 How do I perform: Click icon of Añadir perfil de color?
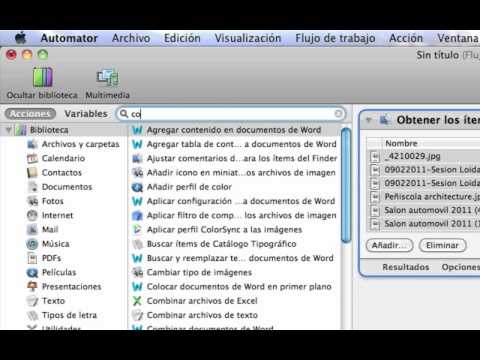(137, 187)
